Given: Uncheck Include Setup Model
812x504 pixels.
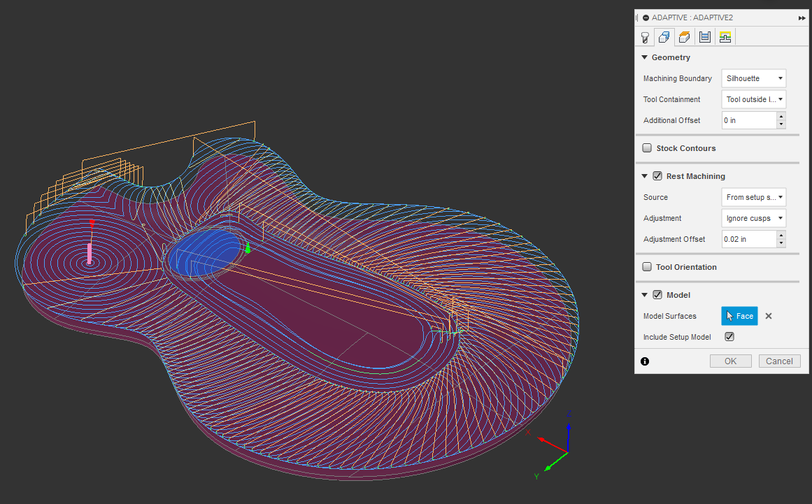Looking at the screenshot, I should pos(729,336).
